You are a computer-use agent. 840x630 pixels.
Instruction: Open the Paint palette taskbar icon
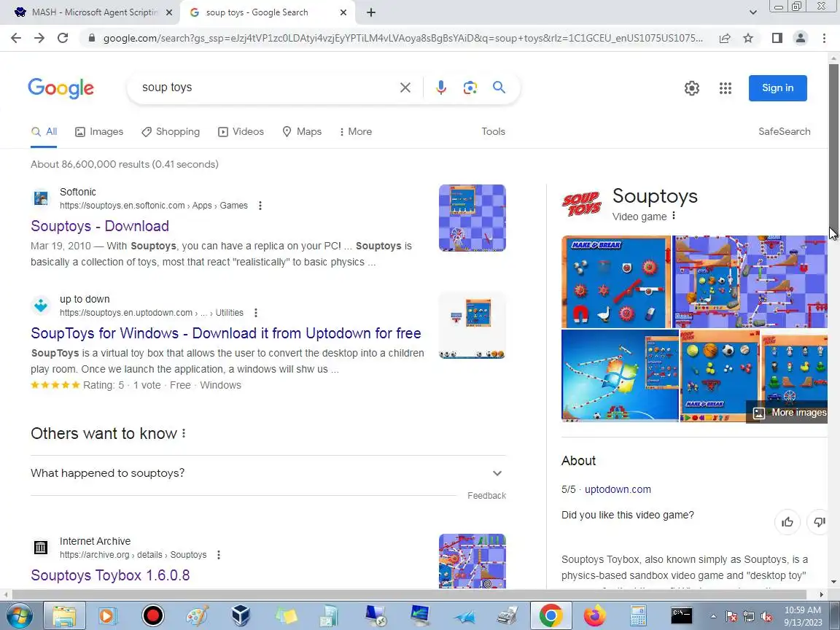pyautogui.click(x=197, y=615)
